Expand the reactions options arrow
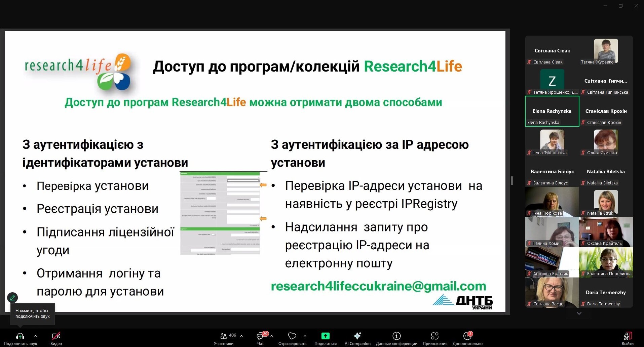This screenshot has height=347, width=644. pyautogui.click(x=305, y=336)
